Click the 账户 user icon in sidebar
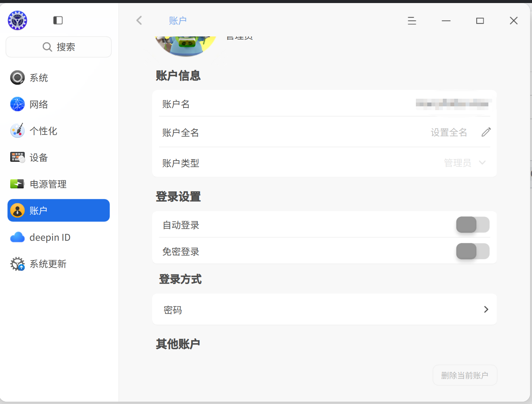 click(x=17, y=210)
